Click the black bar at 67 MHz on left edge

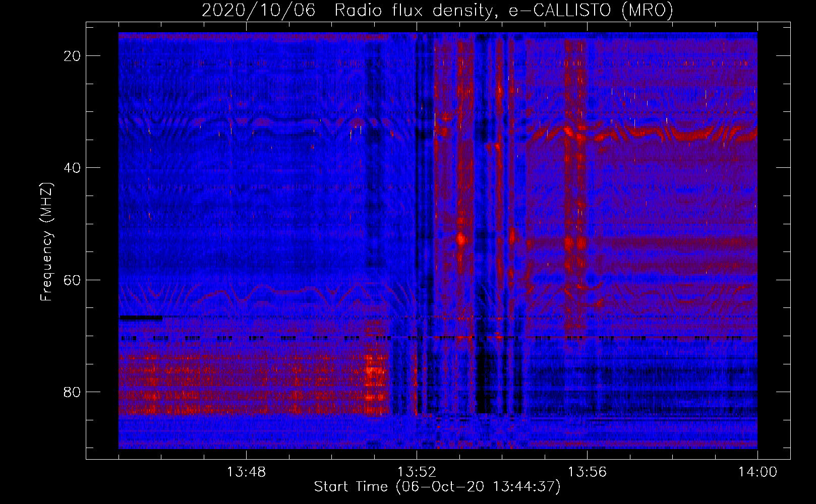141,318
